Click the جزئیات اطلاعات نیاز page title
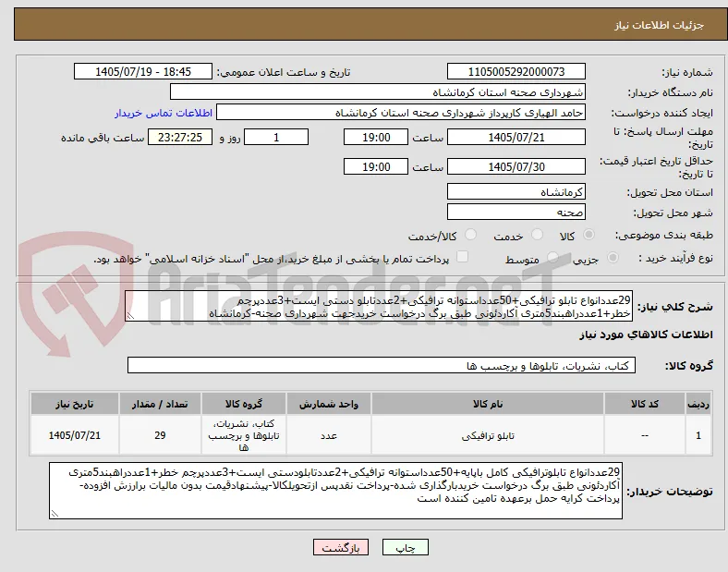 pos(659,25)
